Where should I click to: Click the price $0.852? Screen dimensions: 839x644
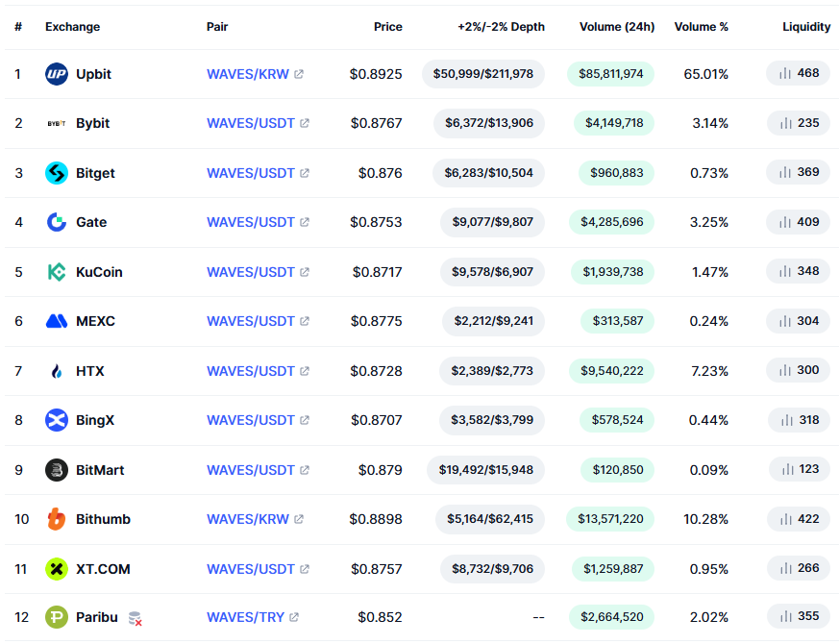pyautogui.click(x=380, y=617)
